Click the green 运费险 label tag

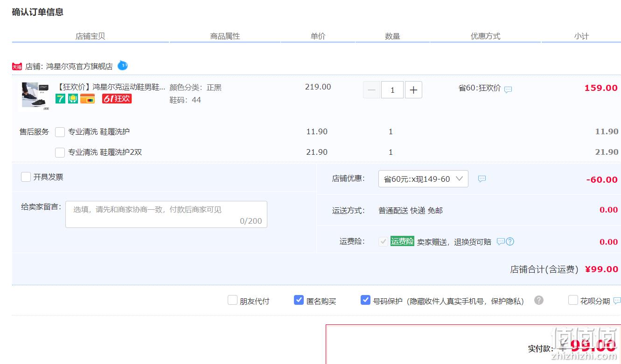pos(402,241)
